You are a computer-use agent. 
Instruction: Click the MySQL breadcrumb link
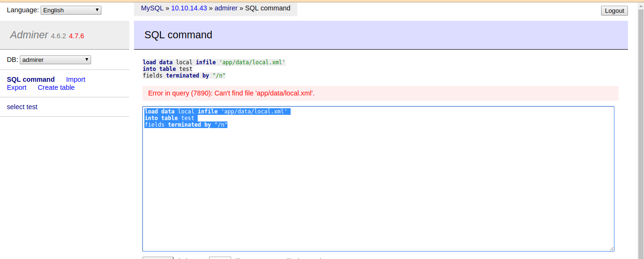pyautogui.click(x=152, y=8)
